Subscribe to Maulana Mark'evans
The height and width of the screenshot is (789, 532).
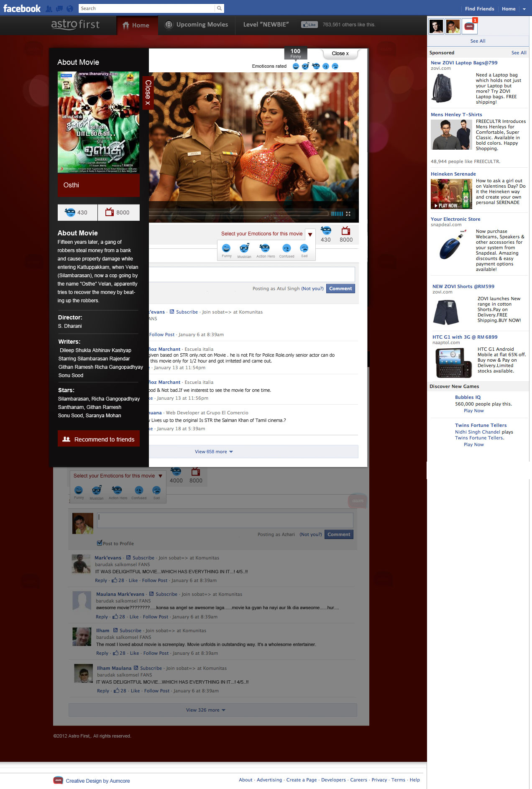pos(166,594)
